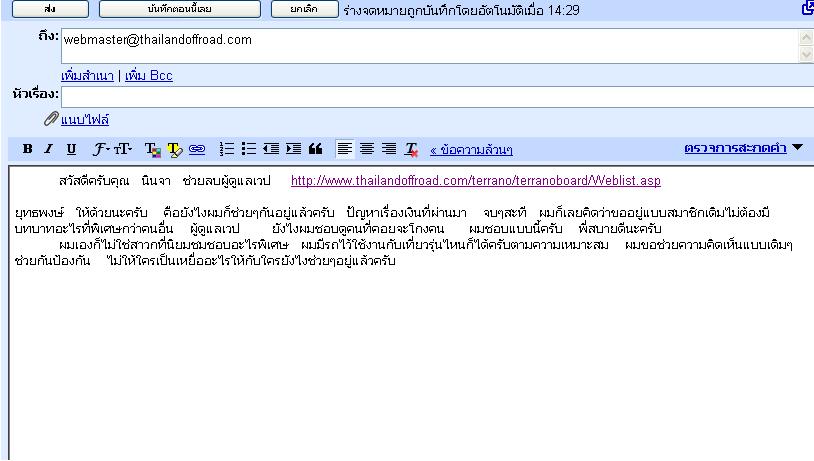The image size is (814, 461).
Task: Click the Save Now (บันทึกตอนนี้เลย) button
Action: [180, 9]
